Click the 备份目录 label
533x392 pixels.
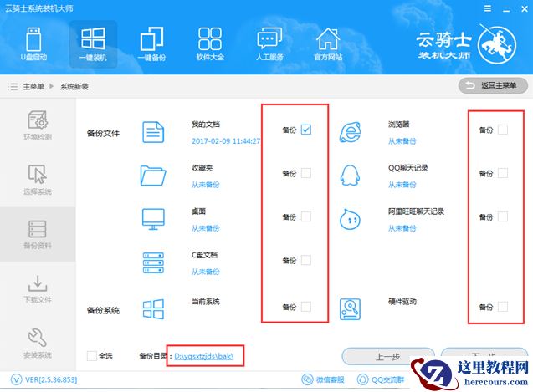pyautogui.click(x=153, y=356)
